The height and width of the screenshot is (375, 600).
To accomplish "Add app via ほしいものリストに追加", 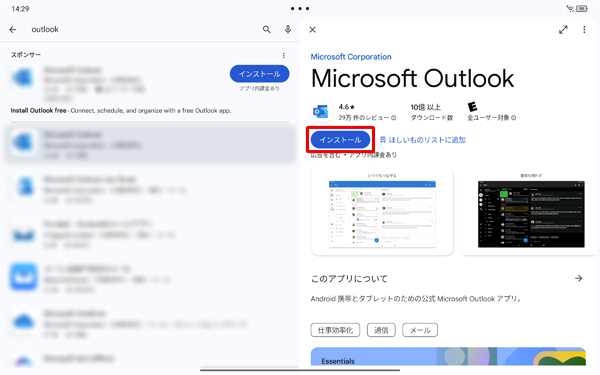I will pos(422,140).
